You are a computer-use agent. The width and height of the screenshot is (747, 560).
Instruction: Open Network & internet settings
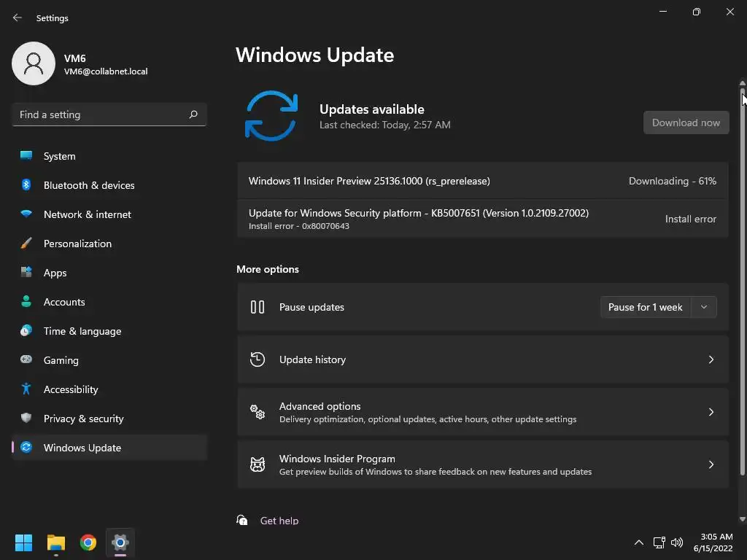pos(109,214)
